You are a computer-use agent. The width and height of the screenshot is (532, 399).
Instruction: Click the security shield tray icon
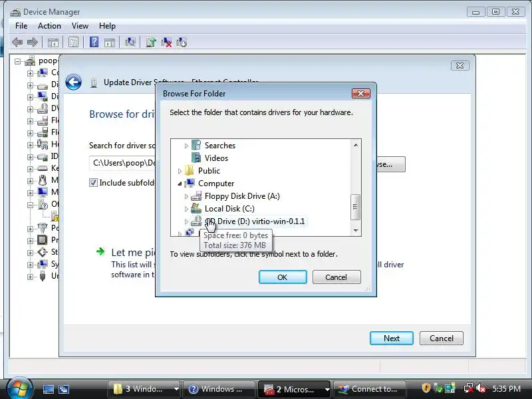click(x=426, y=388)
